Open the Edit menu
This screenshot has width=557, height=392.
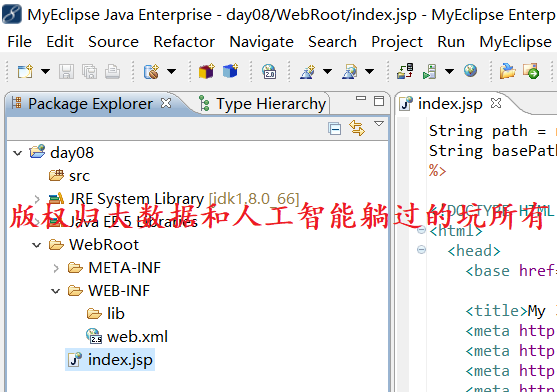coord(60,42)
